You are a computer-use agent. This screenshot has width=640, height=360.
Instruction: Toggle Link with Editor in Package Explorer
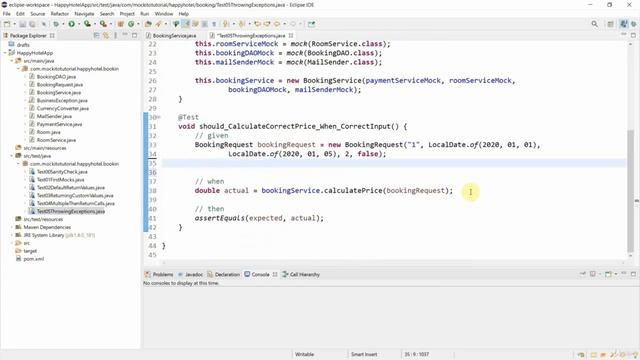(x=106, y=36)
